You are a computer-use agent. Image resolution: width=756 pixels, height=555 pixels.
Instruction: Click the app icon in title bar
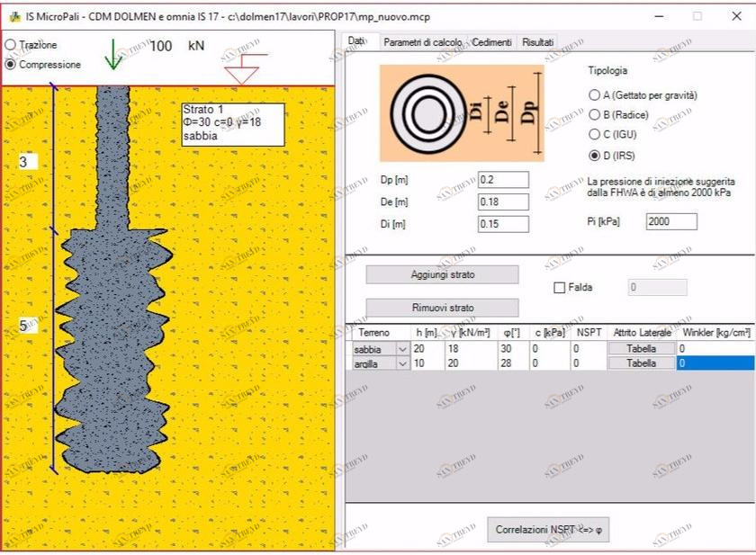click(12, 15)
